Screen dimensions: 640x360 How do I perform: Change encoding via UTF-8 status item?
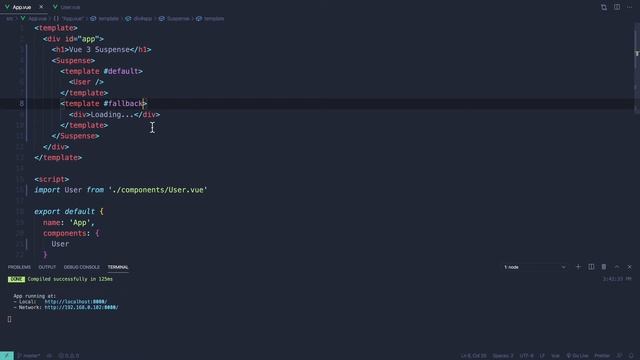tap(527, 356)
